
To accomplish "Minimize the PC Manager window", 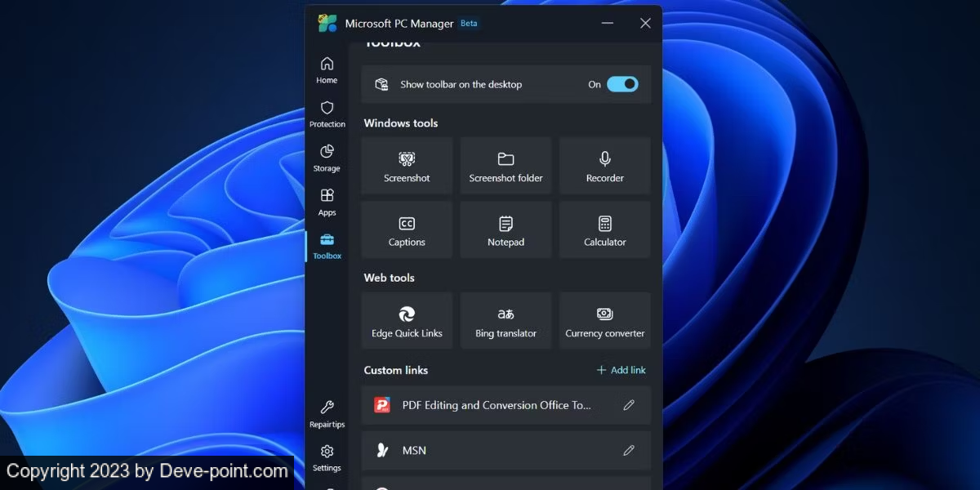I will click(608, 23).
